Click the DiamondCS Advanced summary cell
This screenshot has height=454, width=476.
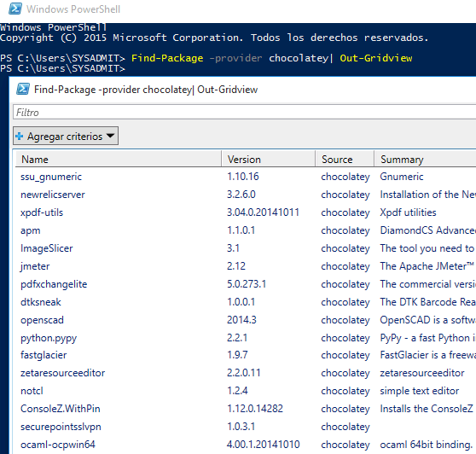point(428,230)
